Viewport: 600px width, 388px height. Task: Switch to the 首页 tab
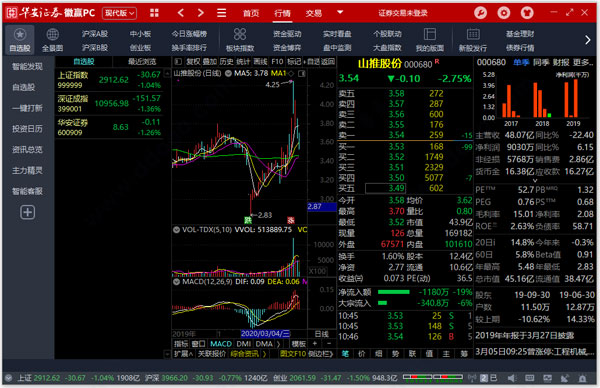coord(251,13)
